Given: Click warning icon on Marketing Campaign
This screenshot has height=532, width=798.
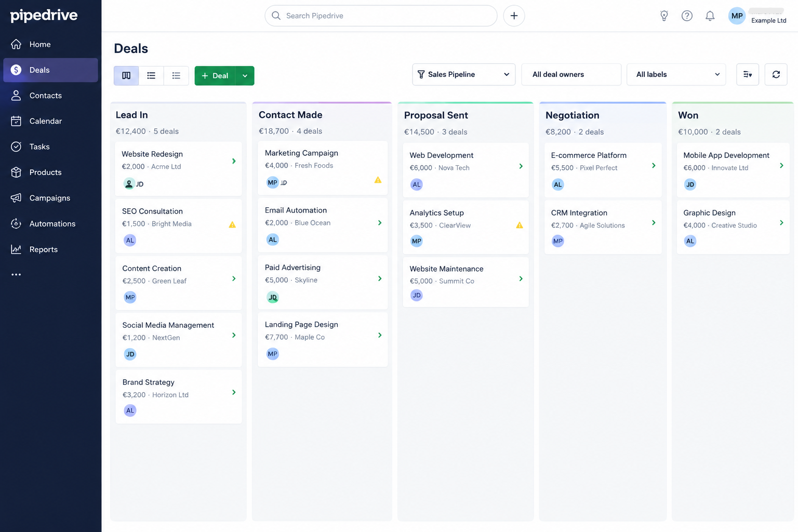Looking at the screenshot, I should tap(378, 180).
